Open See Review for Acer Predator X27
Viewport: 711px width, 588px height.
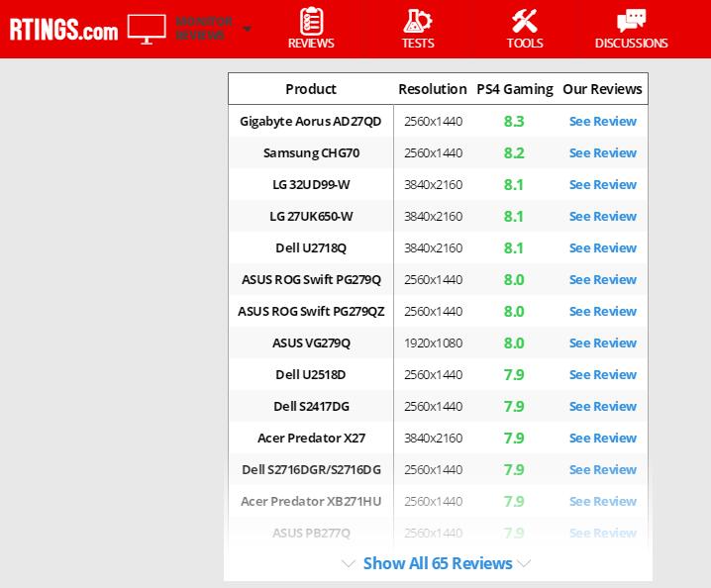click(603, 438)
